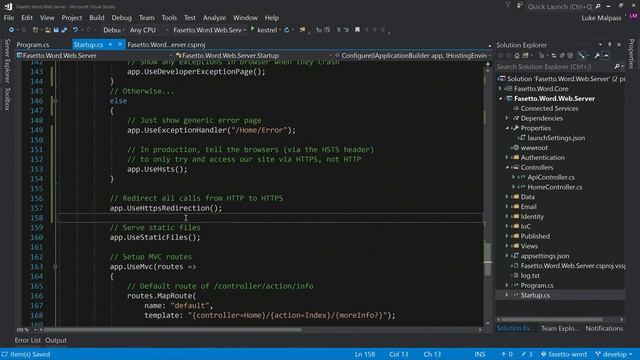This screenshot has width=640, height=360.
Task: Open the startup project Fasetto.Word.Web.Serv dropdown
Action: [x=209, y=30]
